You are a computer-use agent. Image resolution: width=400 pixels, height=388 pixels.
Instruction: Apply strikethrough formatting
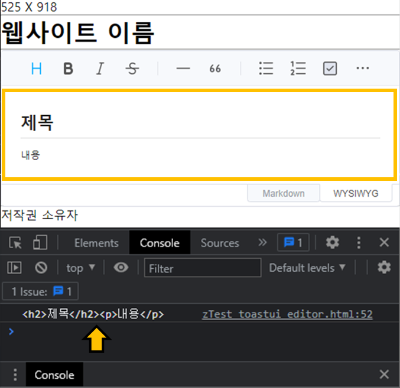click(x=132, y=69)
